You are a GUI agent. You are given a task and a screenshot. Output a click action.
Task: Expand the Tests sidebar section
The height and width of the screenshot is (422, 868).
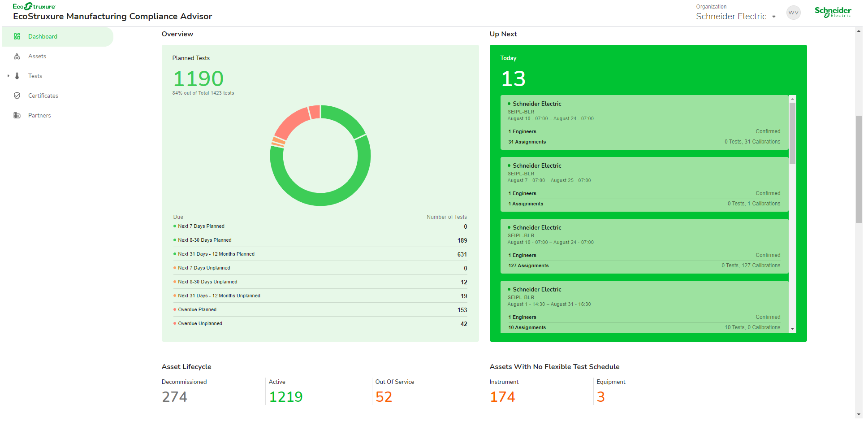coord(8,76)
